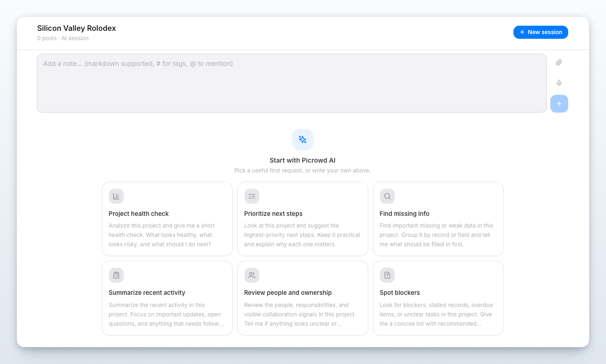The image size is (606, 364).
Task: Click 'Pick a useful first request' hint text
Action: 303,171
